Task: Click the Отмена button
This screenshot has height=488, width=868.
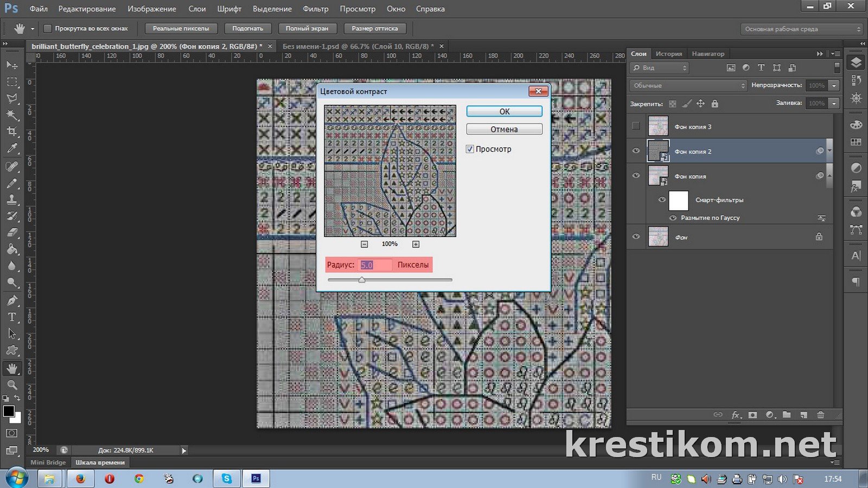Action: (x=504, y=130)
